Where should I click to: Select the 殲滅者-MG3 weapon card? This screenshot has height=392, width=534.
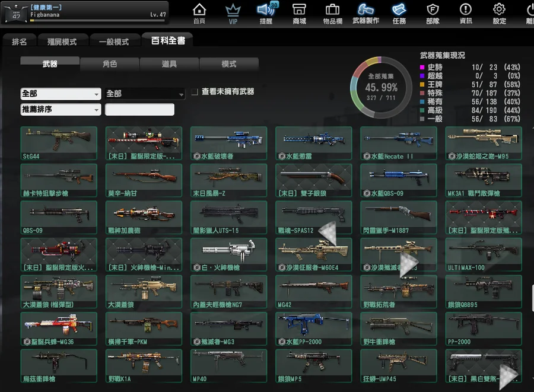tap(229, 329)
